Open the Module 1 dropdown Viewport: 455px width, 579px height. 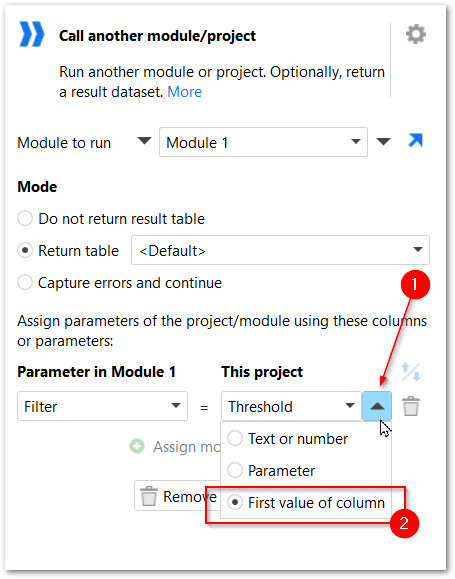click(x=263, y=142)
